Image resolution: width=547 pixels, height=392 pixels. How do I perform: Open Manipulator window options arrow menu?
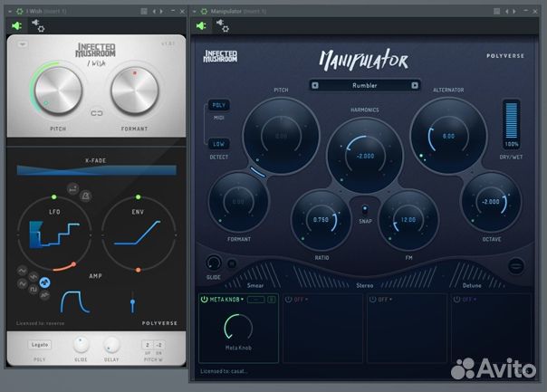point(195,12)
